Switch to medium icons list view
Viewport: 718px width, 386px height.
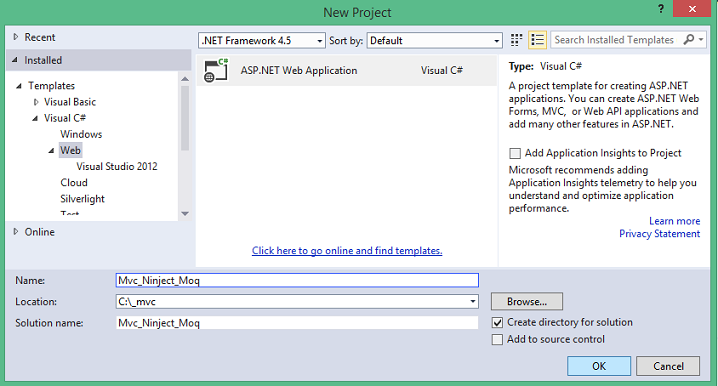click(x=537, y=40)
